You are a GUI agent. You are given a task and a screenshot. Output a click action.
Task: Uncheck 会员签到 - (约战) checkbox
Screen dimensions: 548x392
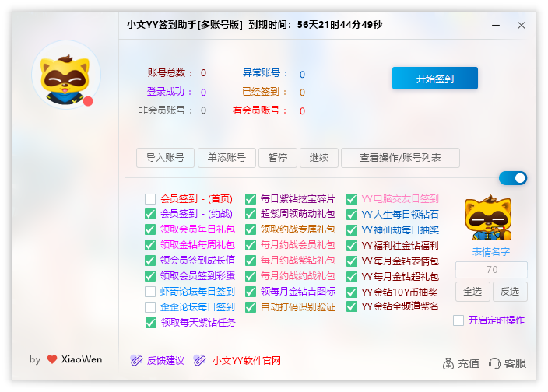pos(150,214)
